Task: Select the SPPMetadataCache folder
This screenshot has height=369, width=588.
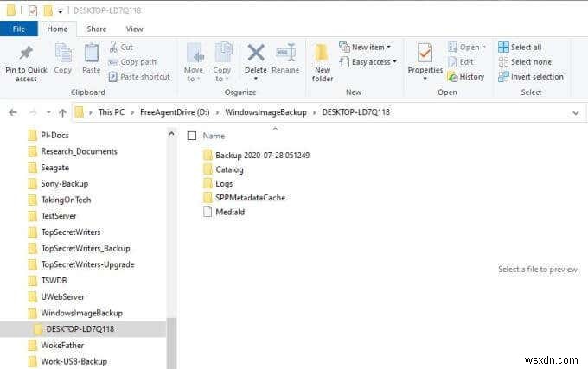Action: (244, 197)
